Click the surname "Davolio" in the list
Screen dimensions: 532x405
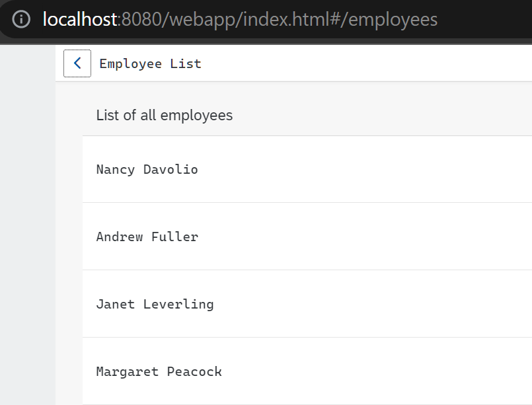pos(171,169)
